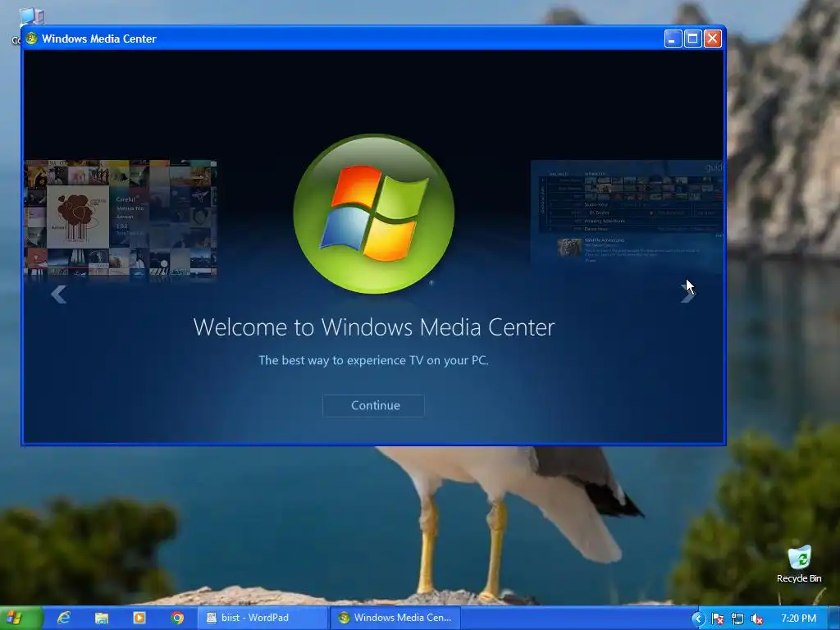Go to next slide with right arrow
Image resolution: width=840 pixels, height=630 pixels.
(687, 294)
